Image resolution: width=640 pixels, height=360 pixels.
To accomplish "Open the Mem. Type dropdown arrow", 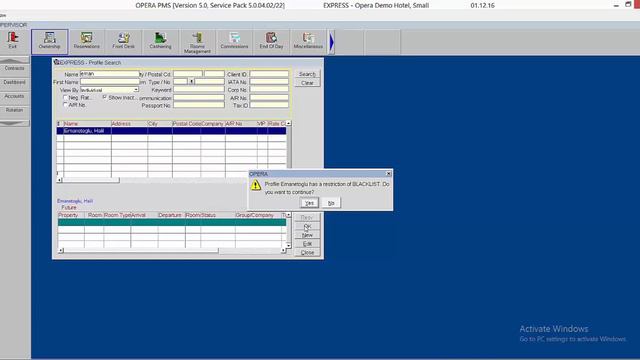I will tap(191, 82).
